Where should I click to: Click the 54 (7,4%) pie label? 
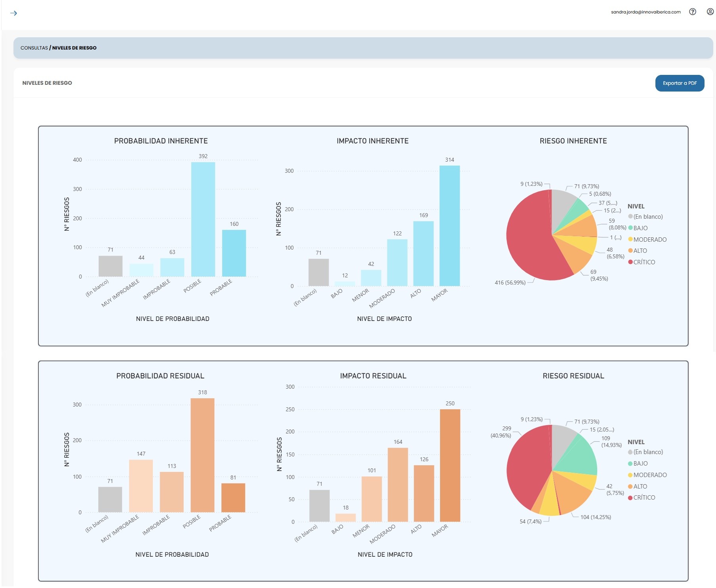point(530,521)
